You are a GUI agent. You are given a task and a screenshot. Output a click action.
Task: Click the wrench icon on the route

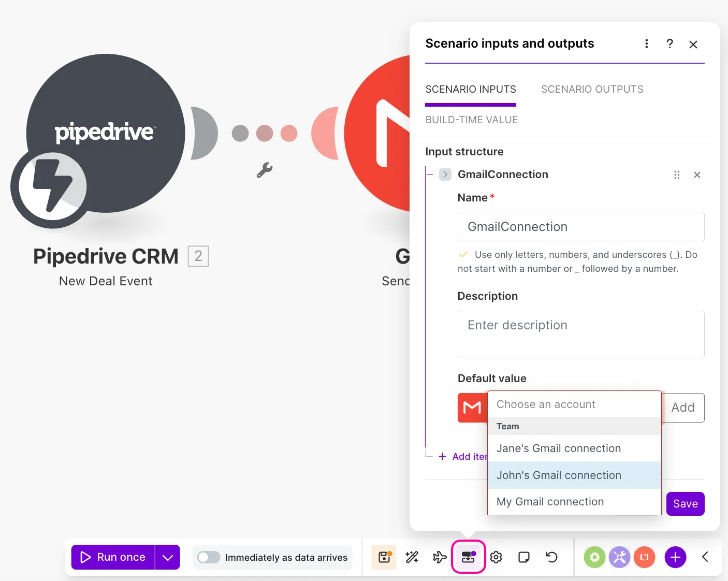click(x=265, y=170)
